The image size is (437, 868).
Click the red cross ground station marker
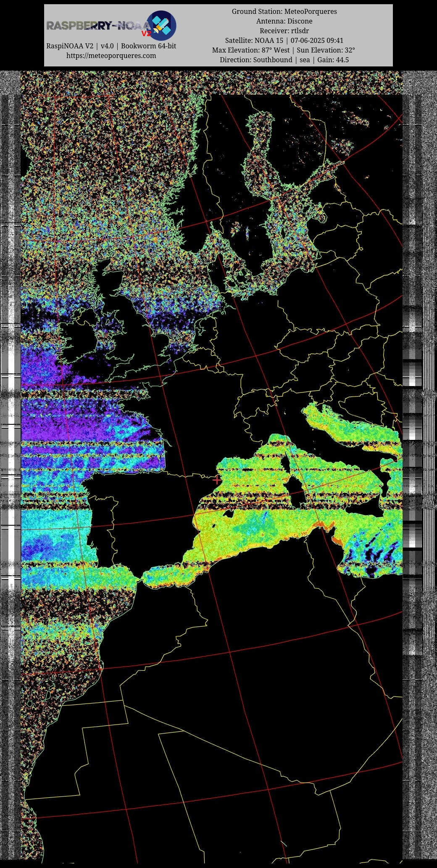pyautogui.click(x=217, y=479)
